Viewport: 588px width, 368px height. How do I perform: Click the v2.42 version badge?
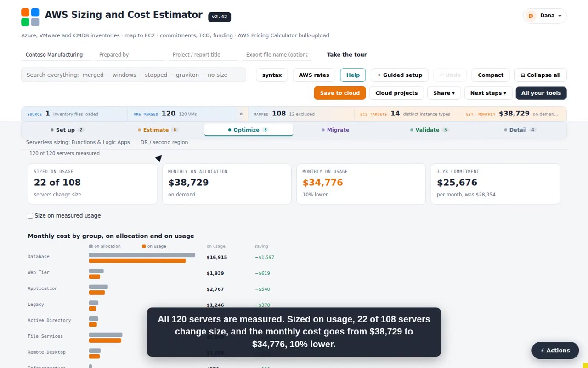220,17
